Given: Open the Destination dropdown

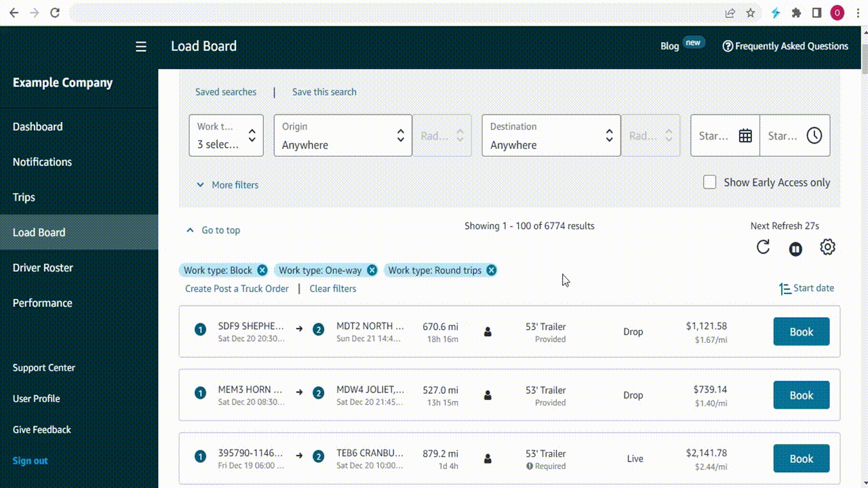Looking at the screenshot, I should (551, 136).
